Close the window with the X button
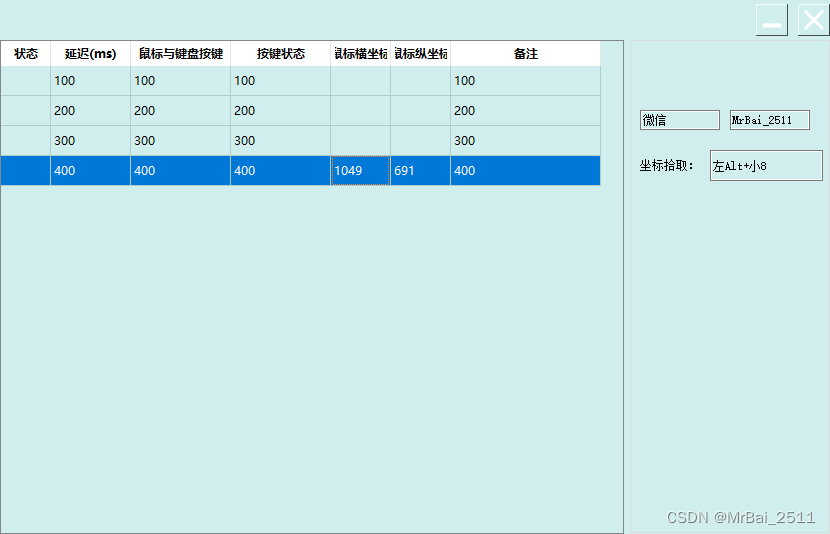 (x=814, y=20)
